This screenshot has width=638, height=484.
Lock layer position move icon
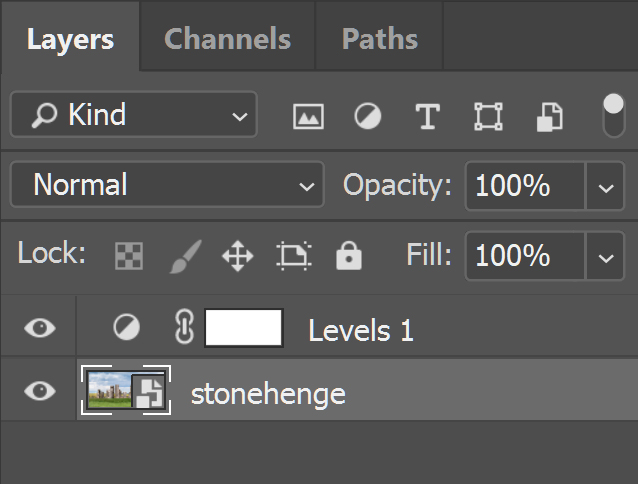[238, 256]
